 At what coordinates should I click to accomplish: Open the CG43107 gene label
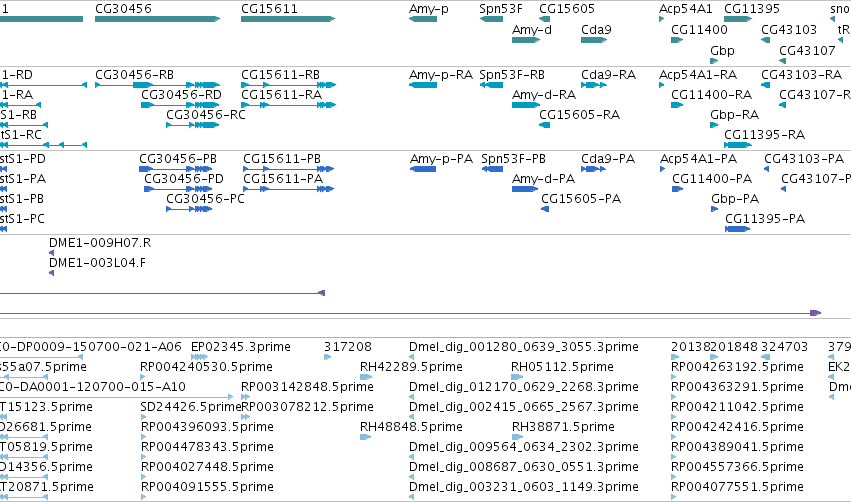[x=807, y=50]
